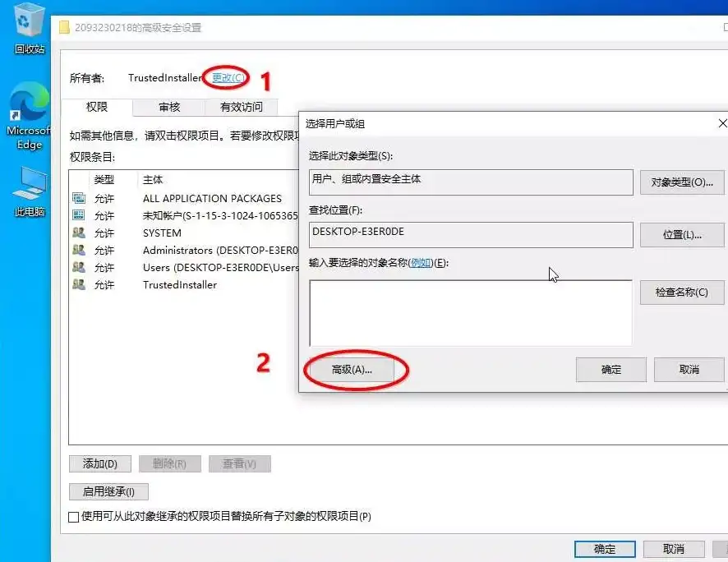Switch to the 审核 tab
This screenshot has width=728, height=562.
pyautogui.click(x=169, y=107)
